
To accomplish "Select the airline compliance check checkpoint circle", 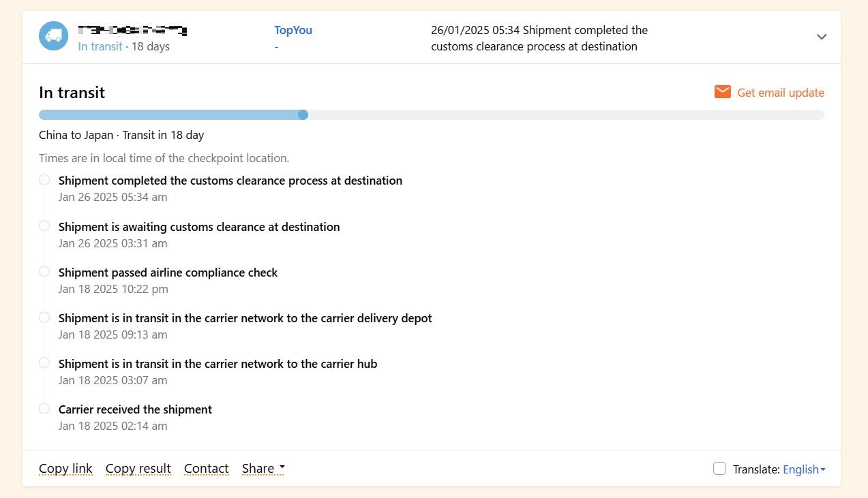I will pos(44,271).
